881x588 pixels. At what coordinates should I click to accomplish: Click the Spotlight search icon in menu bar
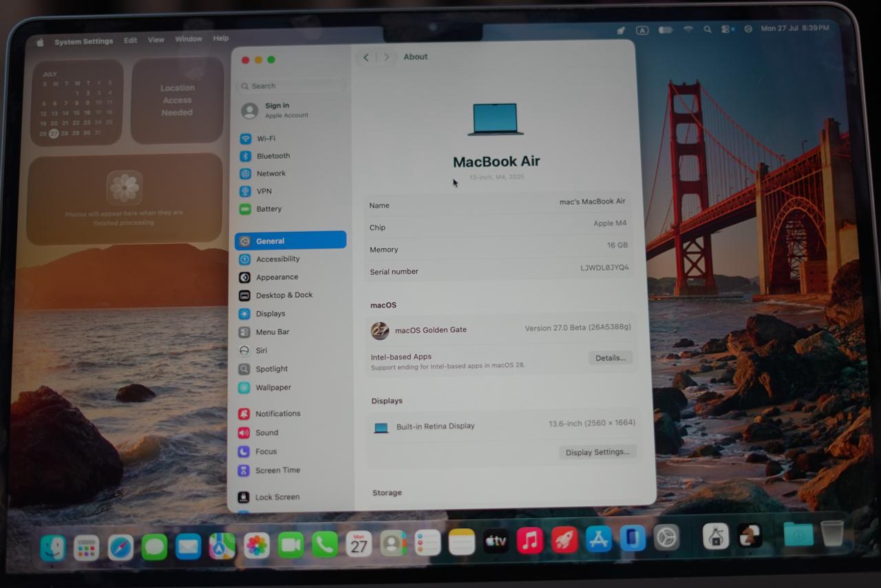pyautogui.click(x=708, y=30)
